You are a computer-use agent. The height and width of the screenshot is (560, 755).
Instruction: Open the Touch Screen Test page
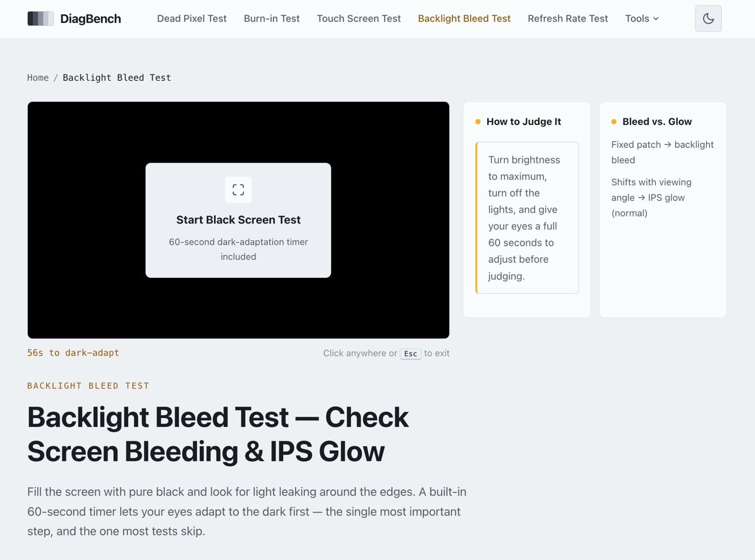(x=359, y=19)
